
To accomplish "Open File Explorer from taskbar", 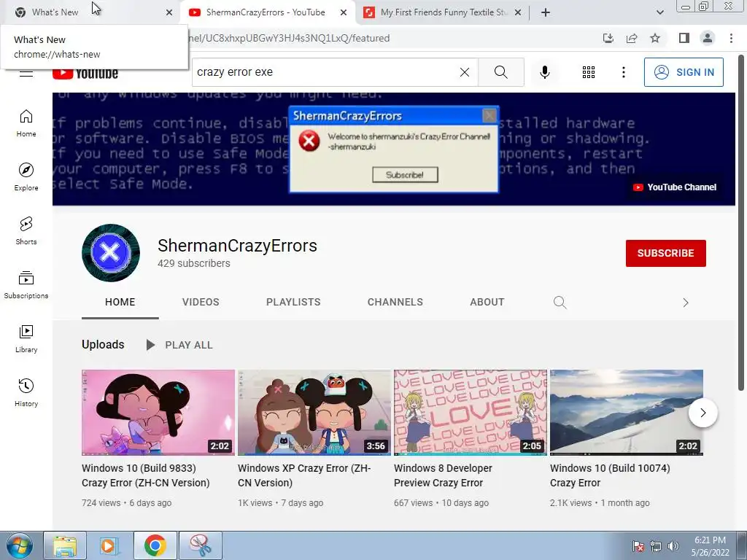I will [x=65, y=545].
